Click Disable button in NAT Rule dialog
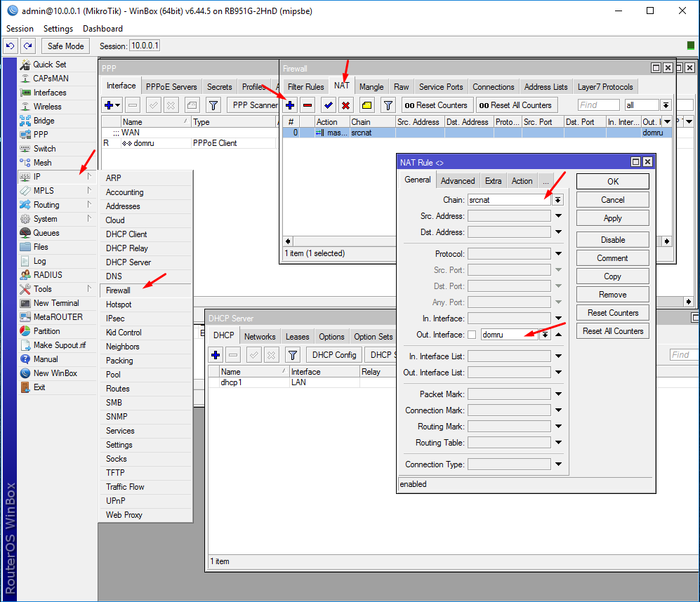The width and height of the screenshot is (700, 602). 613,240
